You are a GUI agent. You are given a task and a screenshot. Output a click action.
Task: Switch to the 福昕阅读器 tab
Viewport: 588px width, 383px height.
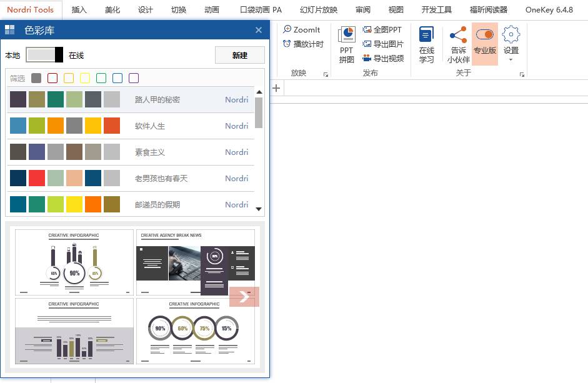click(x=488, y=10)
